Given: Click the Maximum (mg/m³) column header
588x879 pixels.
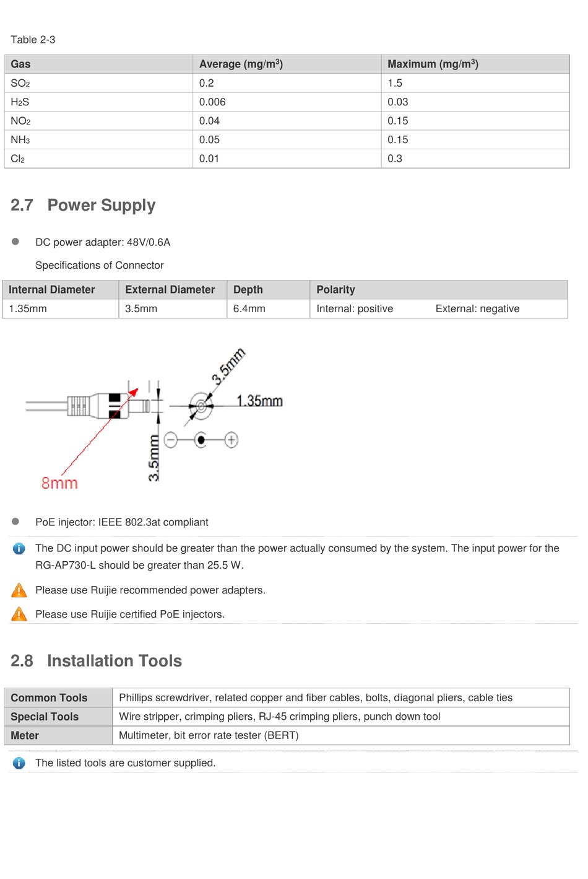Looking at the screenshot, I should pos(475,64).
